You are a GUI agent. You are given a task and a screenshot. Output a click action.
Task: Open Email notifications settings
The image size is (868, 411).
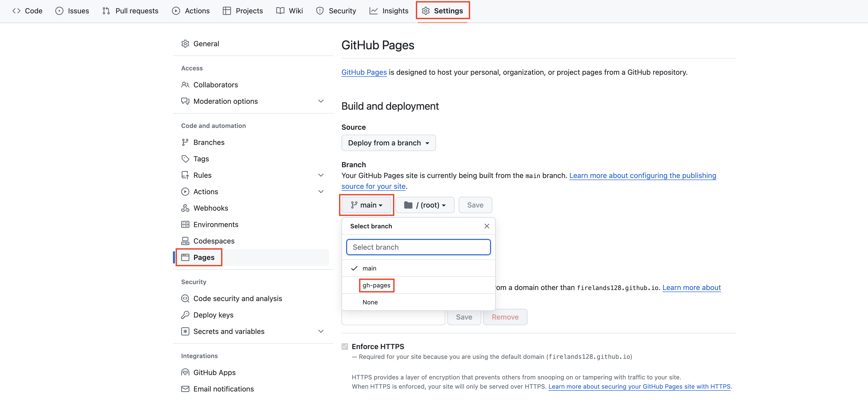pos(251,389)
